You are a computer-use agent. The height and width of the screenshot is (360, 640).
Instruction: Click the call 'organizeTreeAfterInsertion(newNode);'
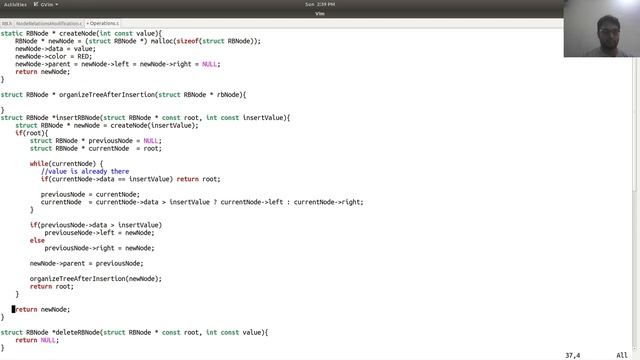[96, 279]
